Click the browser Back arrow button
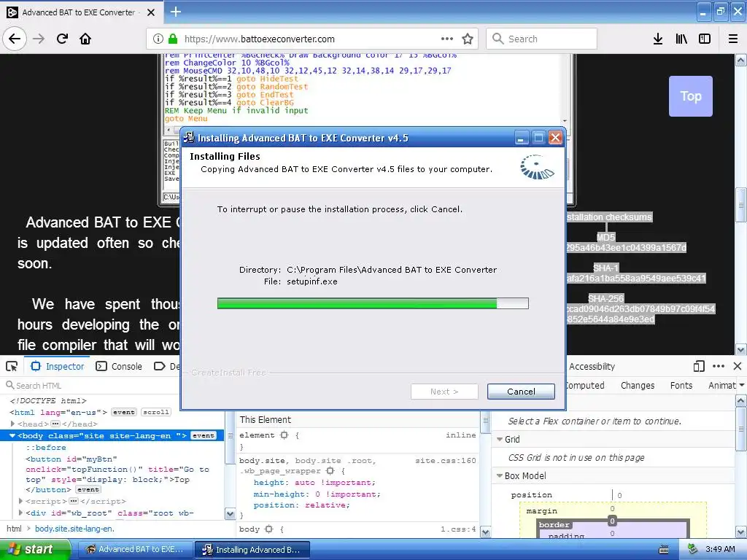 (15, 39)
